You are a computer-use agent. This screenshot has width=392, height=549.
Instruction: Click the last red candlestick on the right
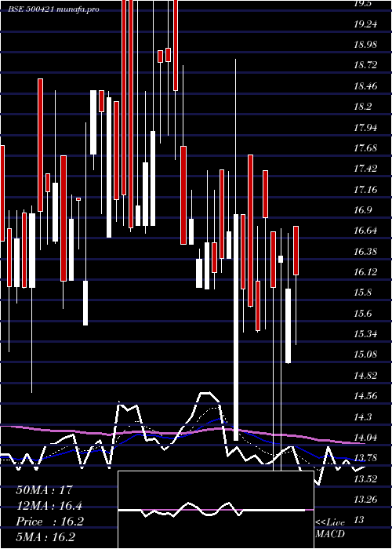click(296, 250)
